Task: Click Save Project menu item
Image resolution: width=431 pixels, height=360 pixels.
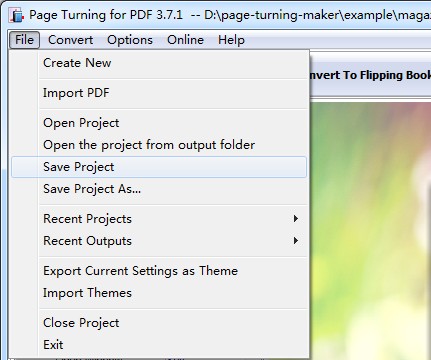Action: pyautogui.click(x=159, y=167)
